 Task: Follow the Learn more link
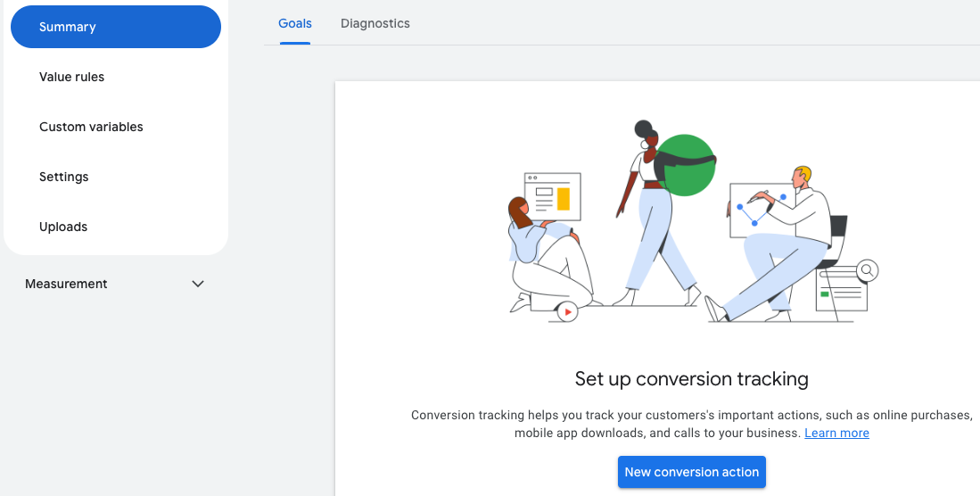(836, 433)
